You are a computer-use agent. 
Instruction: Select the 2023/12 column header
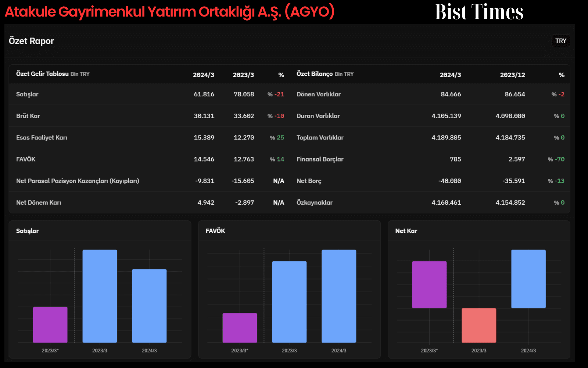[x=512, y=75]
